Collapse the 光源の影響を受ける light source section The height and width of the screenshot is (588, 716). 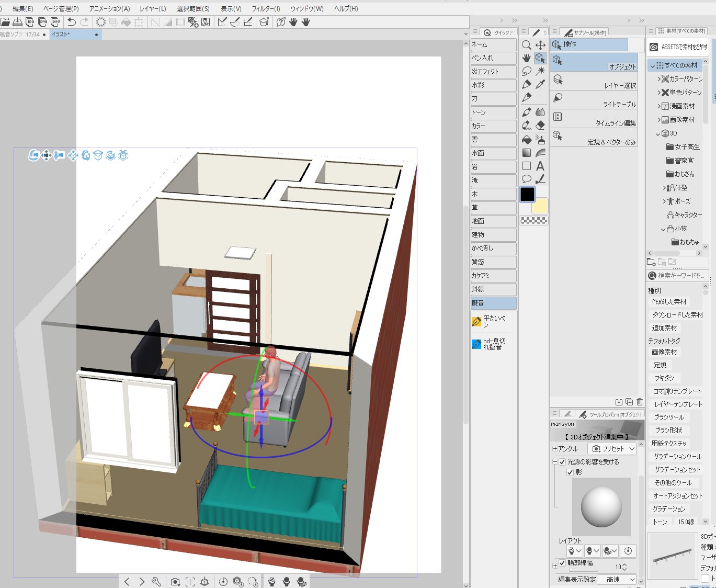coord(555,462)
